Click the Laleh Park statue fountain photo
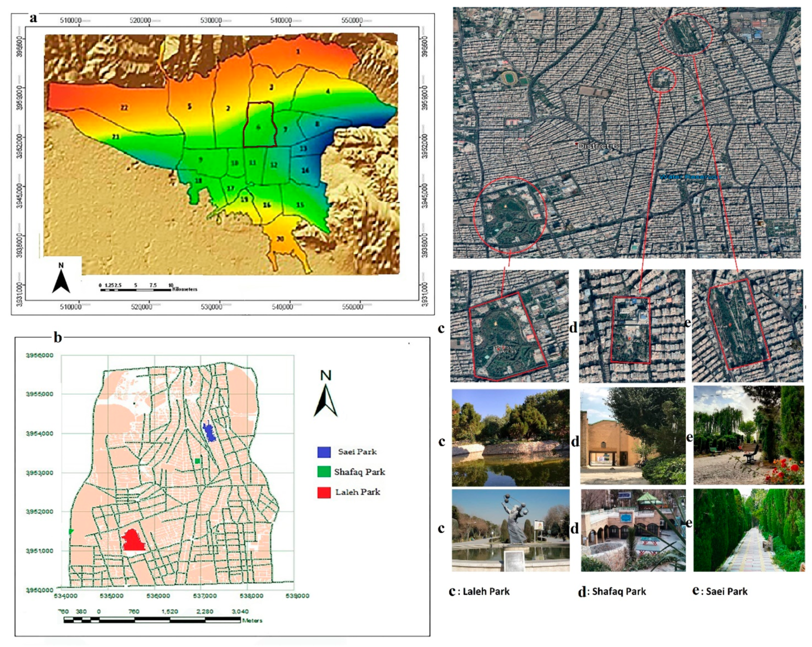Image resolution: width=812 pixels, height=647 pixels. tap(510, 530)
